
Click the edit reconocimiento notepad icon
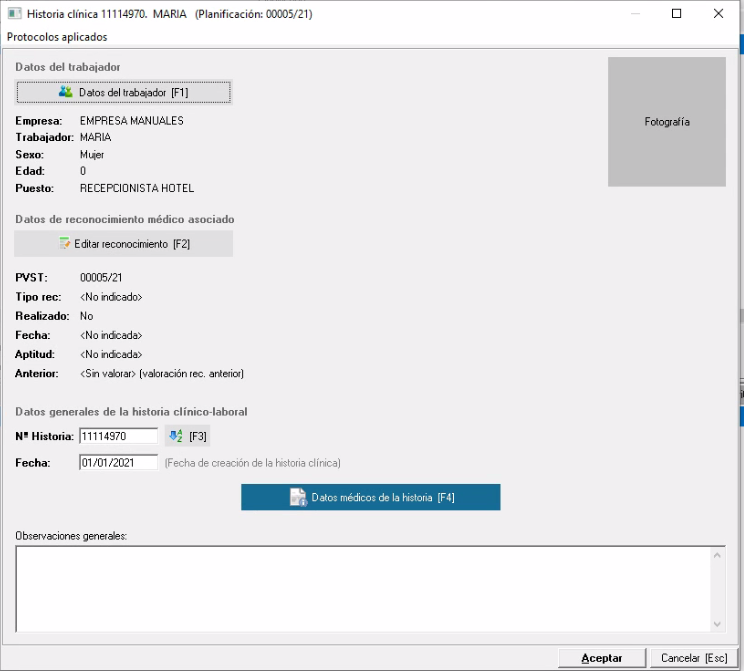[x=65, y=243]
